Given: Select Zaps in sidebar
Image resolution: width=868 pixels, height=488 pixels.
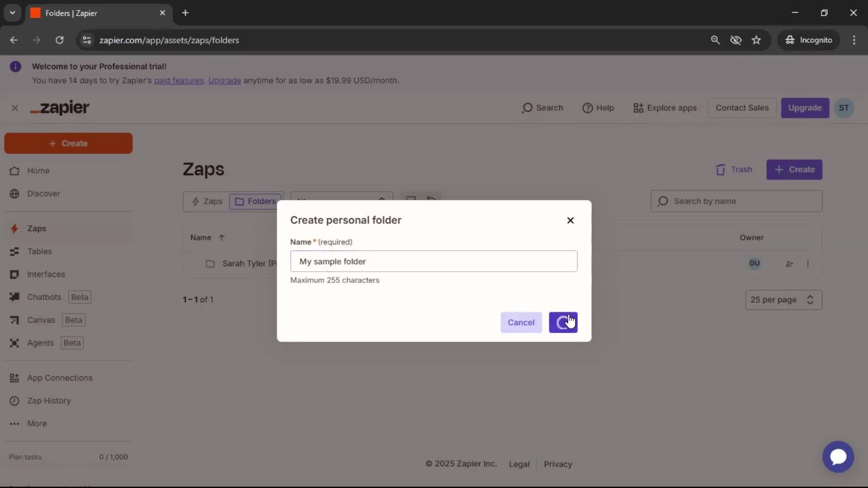Looking at the screenshot, I should (68, 229).
